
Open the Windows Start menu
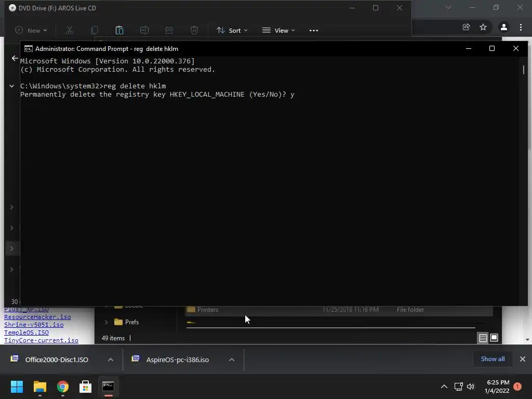[17, 387]
